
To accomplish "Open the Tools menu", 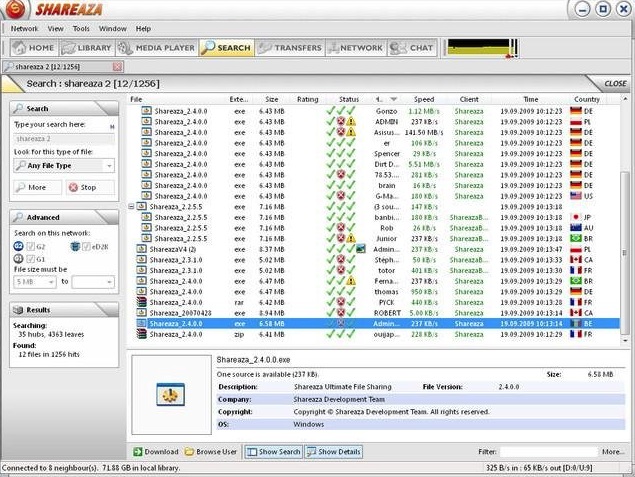I will [81, 29].
